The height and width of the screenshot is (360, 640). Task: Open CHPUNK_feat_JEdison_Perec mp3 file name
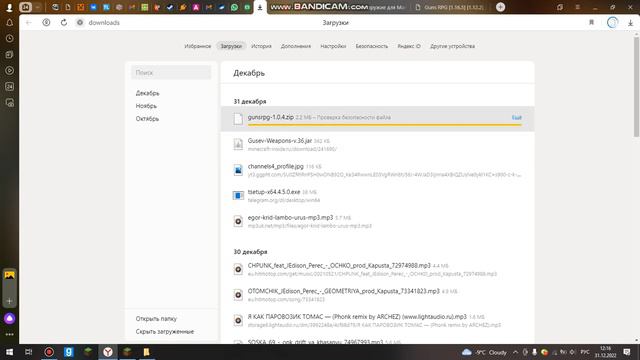339,265
